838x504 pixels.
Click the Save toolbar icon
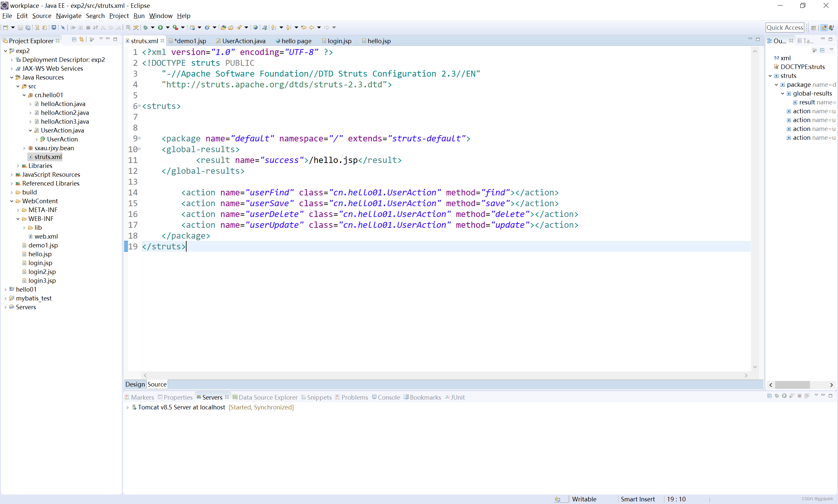point(20,27)
